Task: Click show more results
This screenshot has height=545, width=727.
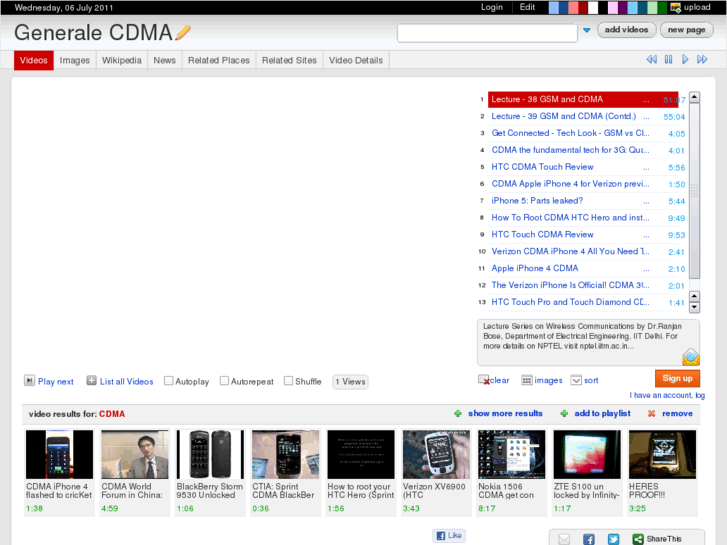Action: [505, 413]
